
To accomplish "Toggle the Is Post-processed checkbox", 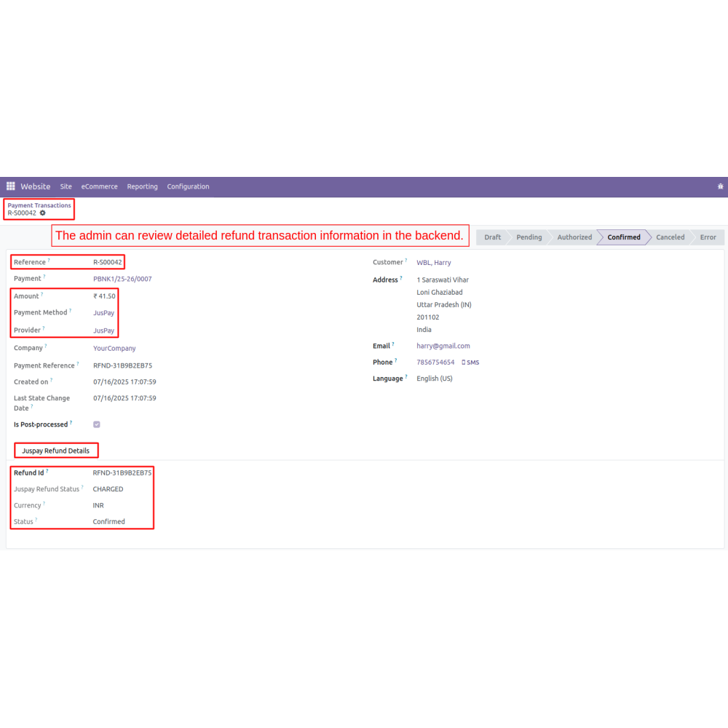I will pyautogui.click(x=97, y=424).
